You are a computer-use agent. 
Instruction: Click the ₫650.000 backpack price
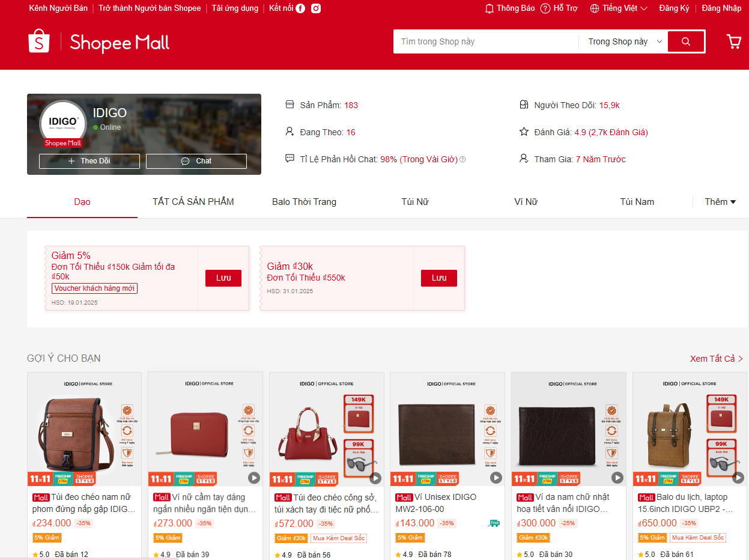click(657, 523)
